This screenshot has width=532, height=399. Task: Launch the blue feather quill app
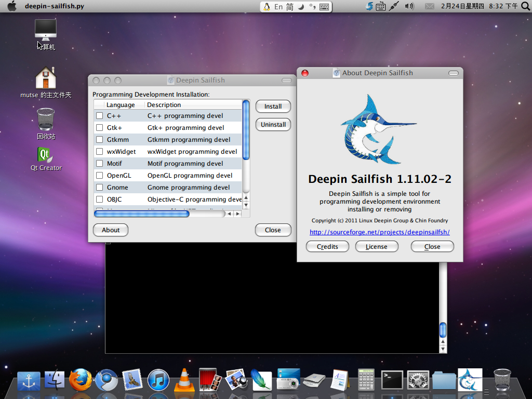[x=261, y=380]
